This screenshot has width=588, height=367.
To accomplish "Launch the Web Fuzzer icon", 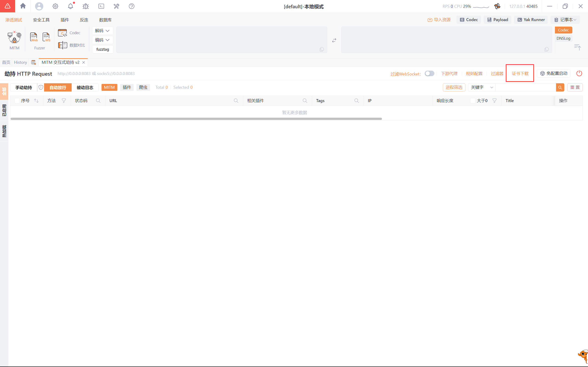I will (x=34, y=37).
